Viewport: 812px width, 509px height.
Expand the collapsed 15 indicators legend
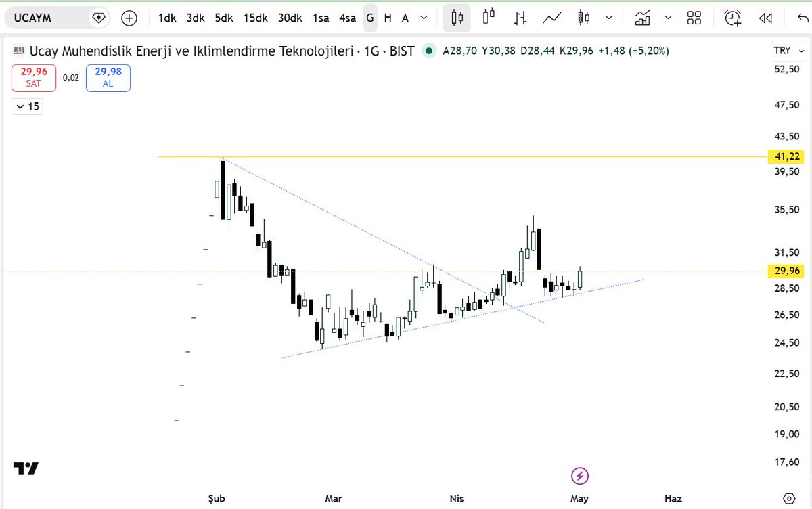[x=27, y=106]
